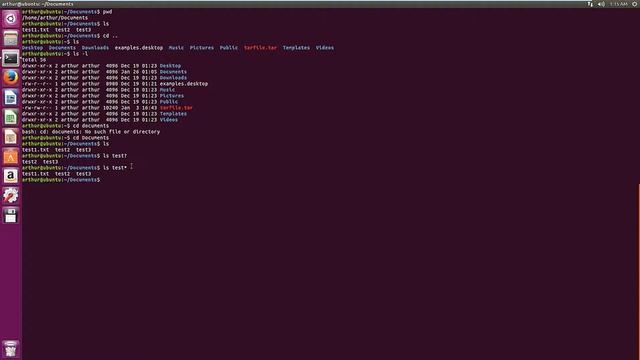
Task: Click the 'cd Documents' command with capital D
Action: point(91,138)
